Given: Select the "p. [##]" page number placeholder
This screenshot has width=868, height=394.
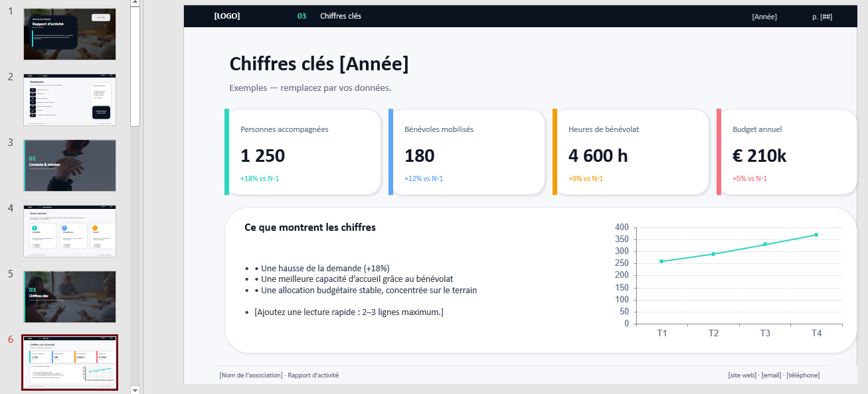Looking at the screenshot, I should click(x=822, y=17).
